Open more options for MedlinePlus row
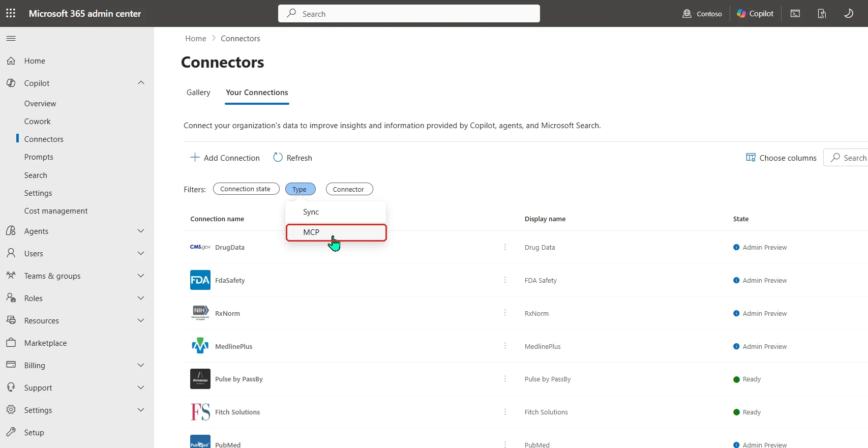Screen dimensions: 868x448 pos(505,346)
